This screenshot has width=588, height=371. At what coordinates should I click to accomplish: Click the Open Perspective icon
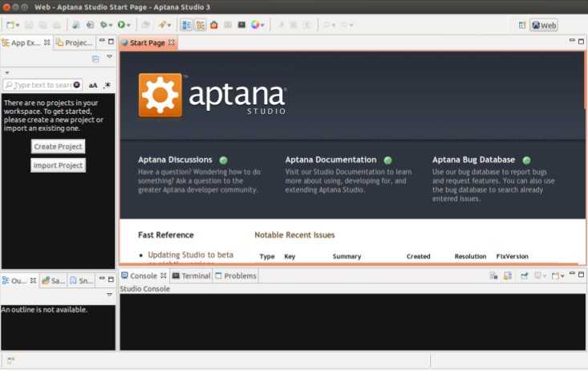[x=522, y=25]
